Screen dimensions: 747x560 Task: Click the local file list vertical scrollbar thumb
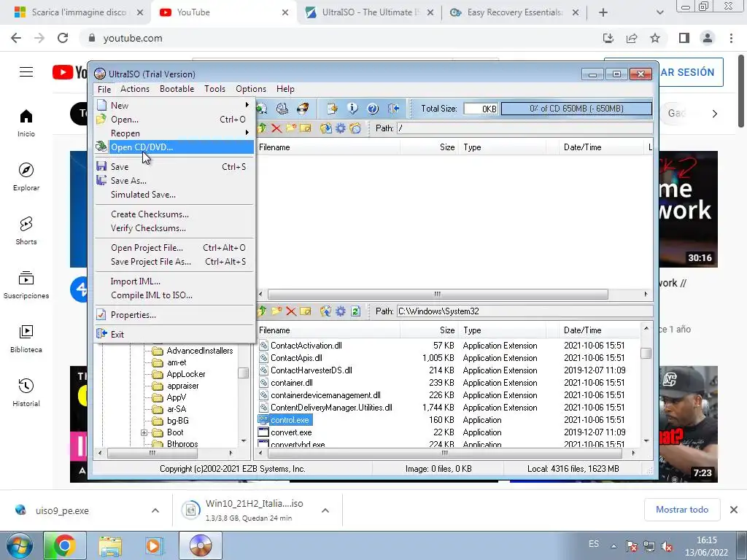click(646, 354)
